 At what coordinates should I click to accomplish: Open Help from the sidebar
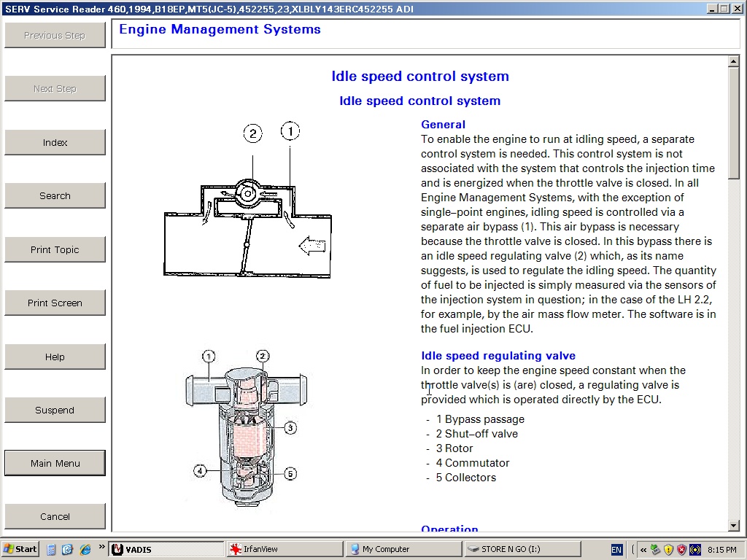[55, 357]
